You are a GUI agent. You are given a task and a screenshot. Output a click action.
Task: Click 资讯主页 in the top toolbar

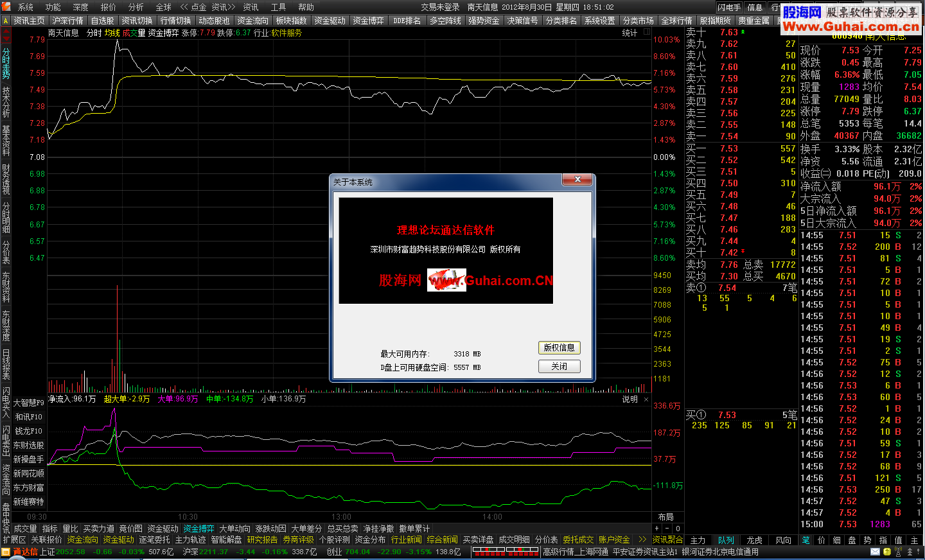[30, 21]
